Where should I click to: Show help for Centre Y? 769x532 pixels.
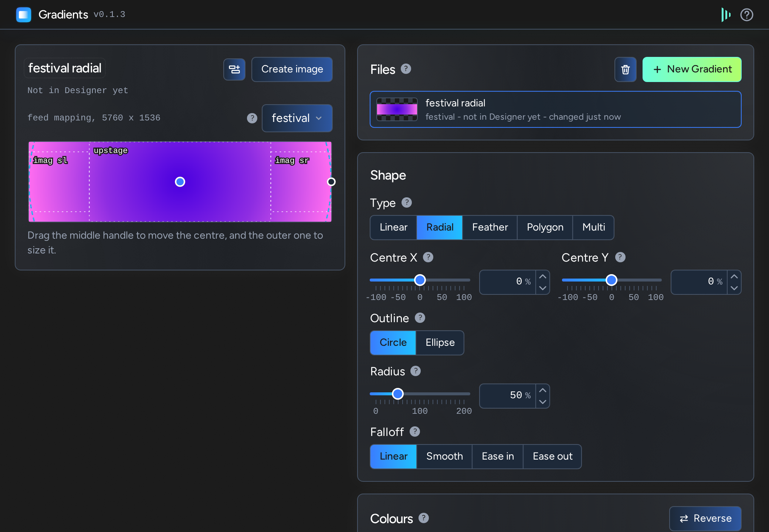(620, 257)
